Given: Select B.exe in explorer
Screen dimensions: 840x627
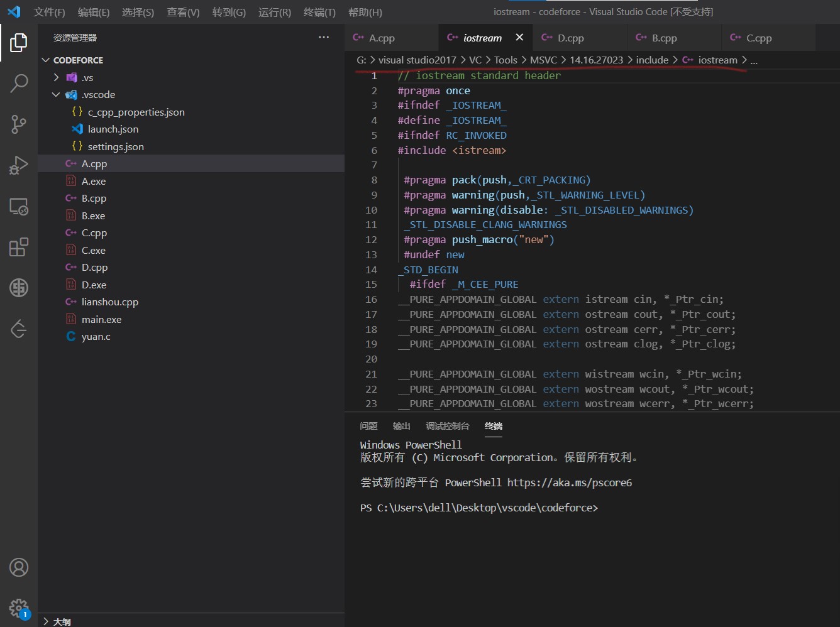Looking at the screenshot, I should pyautogui.click(x=191, y=215).
